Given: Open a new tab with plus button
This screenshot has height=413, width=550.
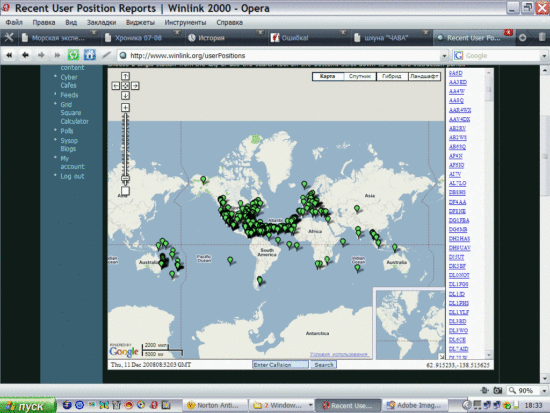Looking at the screenshot, I should pos(523,38).
